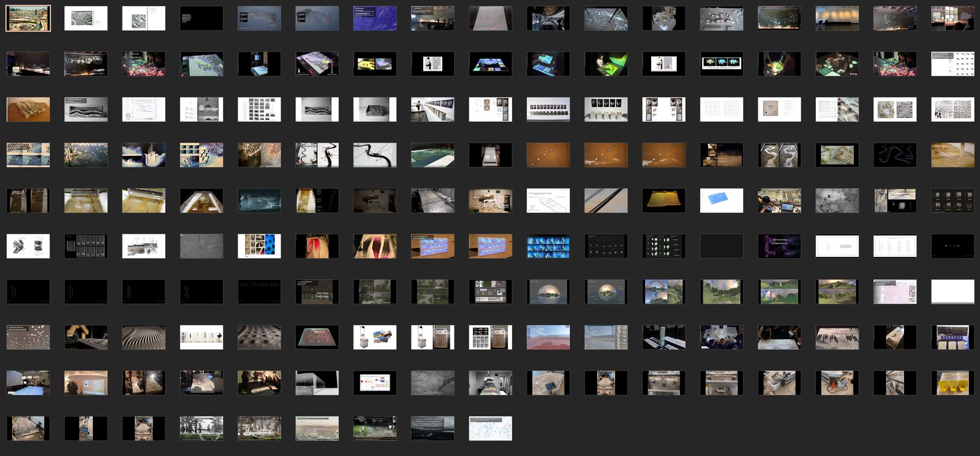Select the thin wavy line on black slide

[x=895, y=155]
